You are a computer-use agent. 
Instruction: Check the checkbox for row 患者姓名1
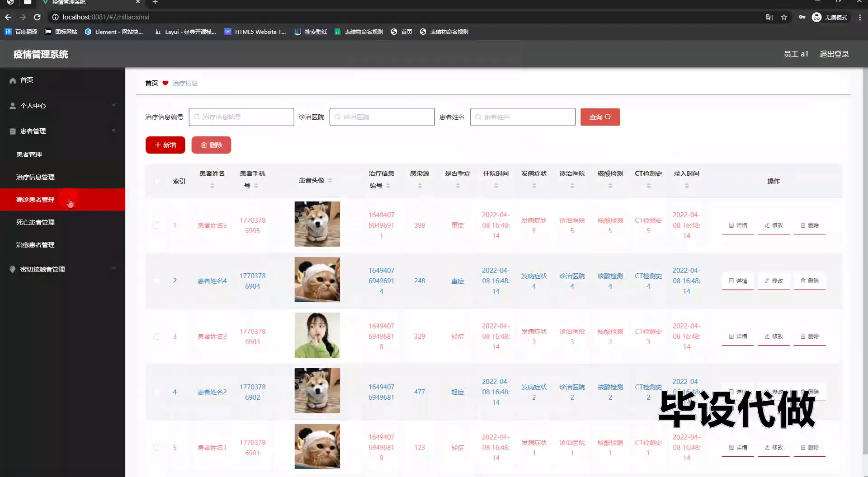[x=156, y=448]
